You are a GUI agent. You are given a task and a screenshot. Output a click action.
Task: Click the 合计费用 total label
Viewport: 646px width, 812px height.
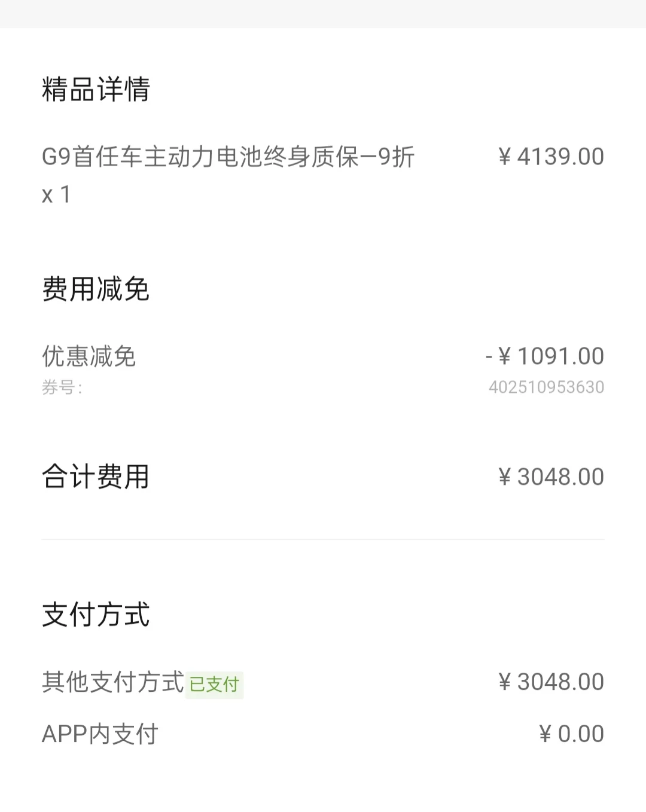click(x=96, y=477)
